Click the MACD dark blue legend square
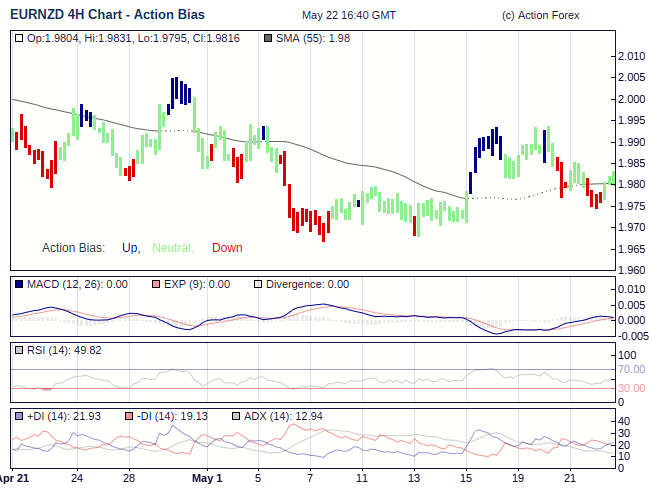 click(19, 284)
